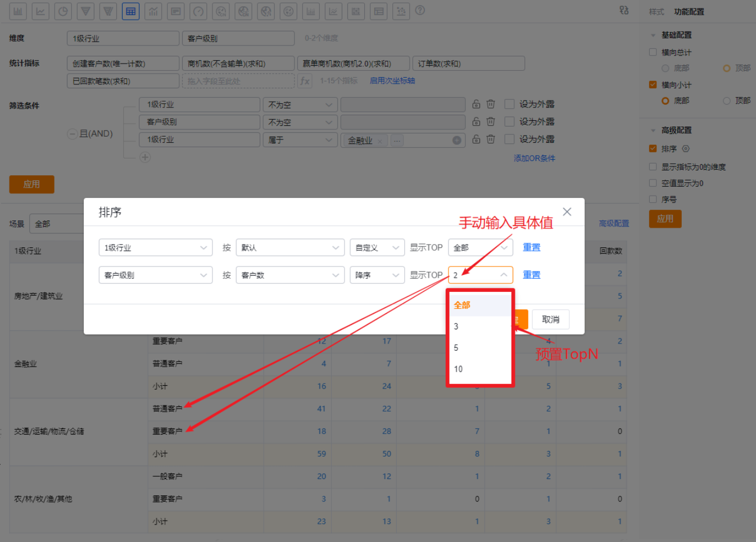Choose 全部 in TOP dropdown list
This screenshot has height=542, width=756.
[481, 305]
